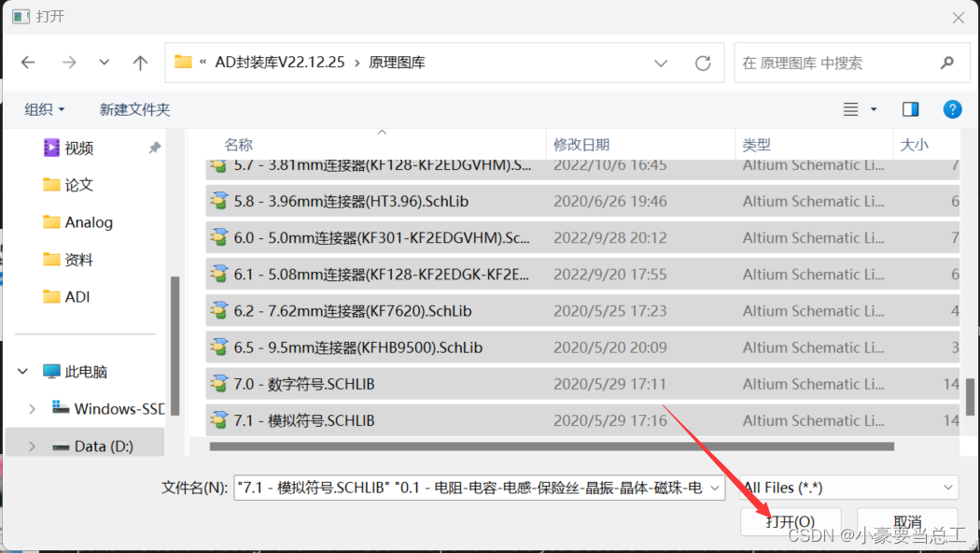Refresh the 原理图库 folder view

coord(703,62)
